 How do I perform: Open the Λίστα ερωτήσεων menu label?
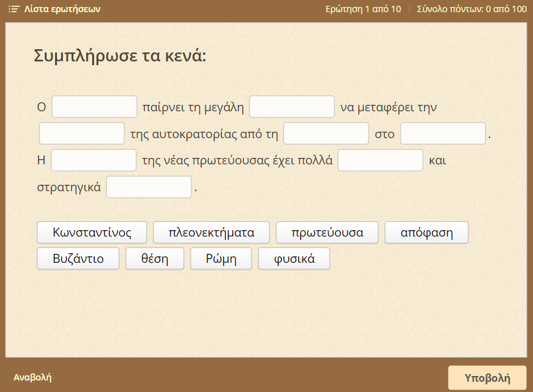[x=62, y=9]
